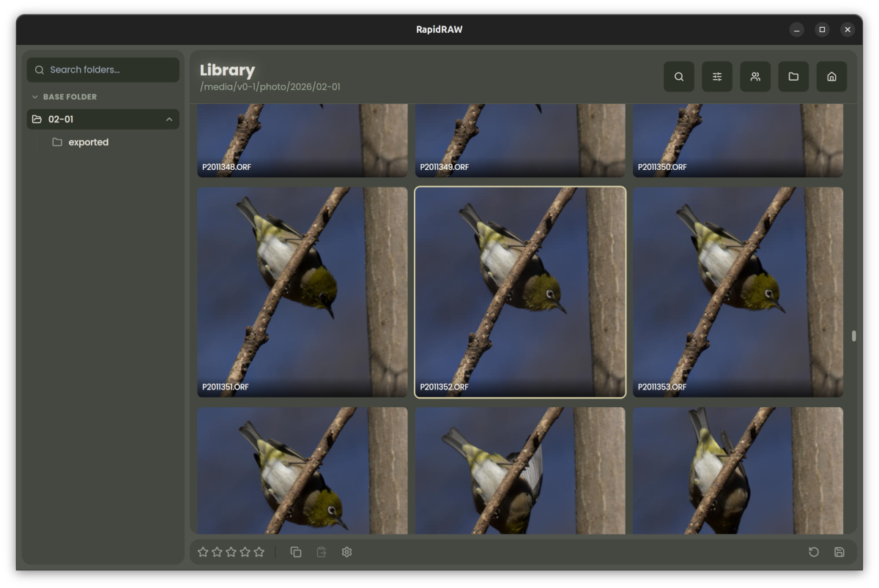
Task: Open the gear icon in bottom bar
Action: coord(347,552)
